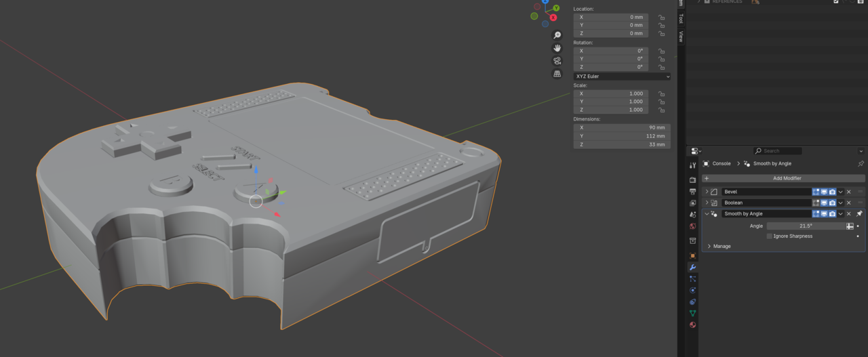Open the Modifiers wrench tab icon

coord(692,268)
